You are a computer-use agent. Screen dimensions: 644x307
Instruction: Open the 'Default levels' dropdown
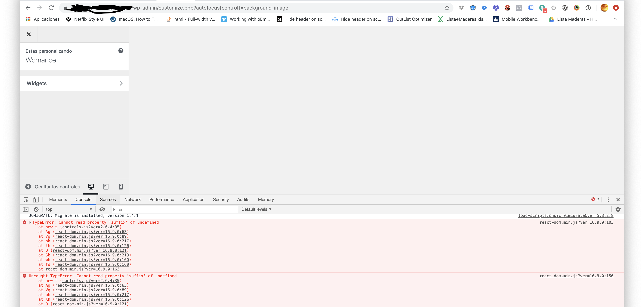point(256,209)
